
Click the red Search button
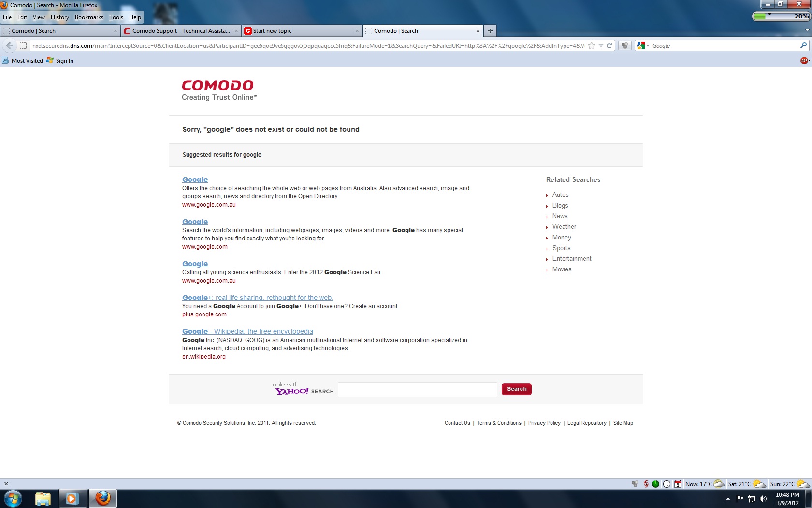tap(517, 389)
